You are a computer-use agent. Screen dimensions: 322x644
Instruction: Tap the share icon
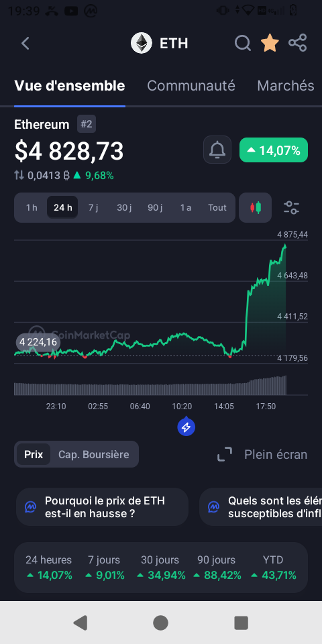click(298, 43)
